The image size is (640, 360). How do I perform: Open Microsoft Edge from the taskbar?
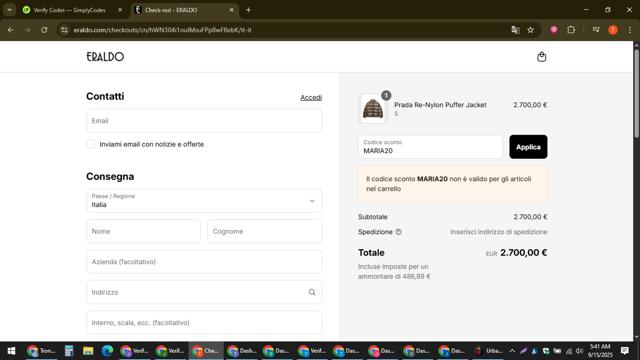point(107,351)
